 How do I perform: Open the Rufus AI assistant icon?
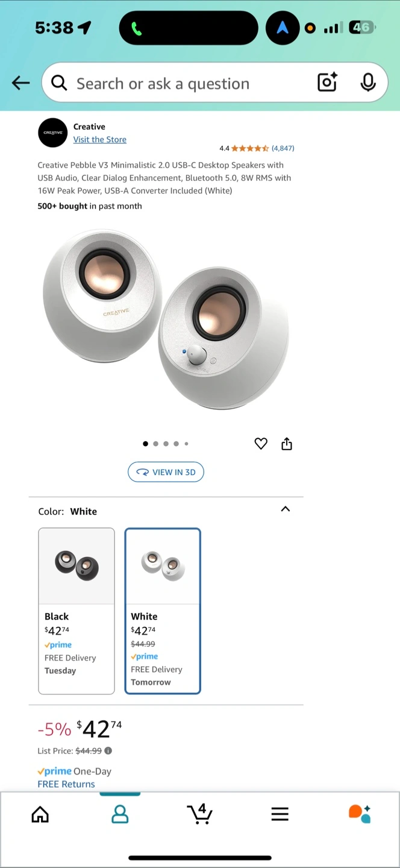pyautogui.click(x=360, y=814)
